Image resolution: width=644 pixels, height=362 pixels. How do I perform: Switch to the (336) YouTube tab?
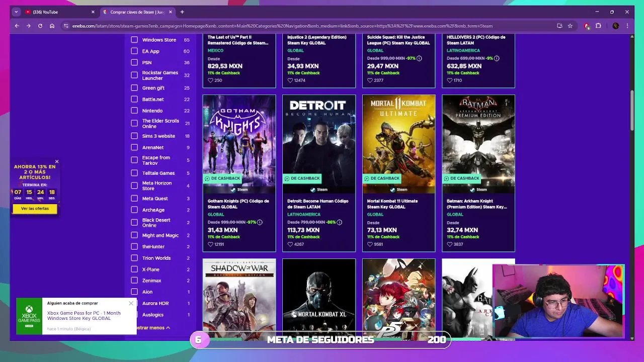coord(59,12)
